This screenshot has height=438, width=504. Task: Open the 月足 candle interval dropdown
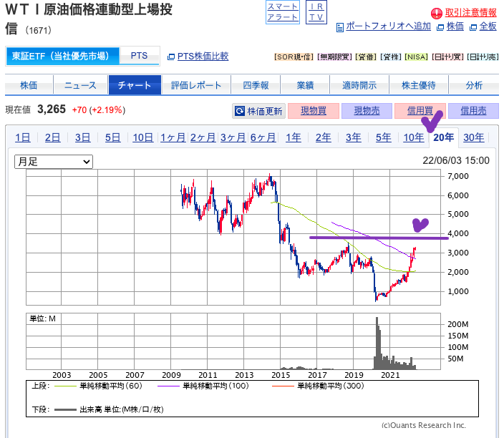54,162
